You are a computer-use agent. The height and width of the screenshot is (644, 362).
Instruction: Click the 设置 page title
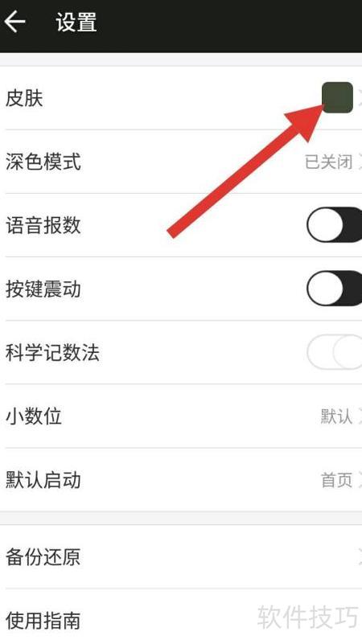[x=76, y=22]
